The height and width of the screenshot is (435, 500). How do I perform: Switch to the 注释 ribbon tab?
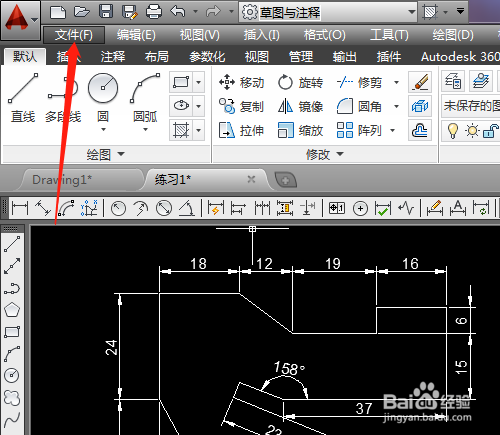(x=113, y=57)
